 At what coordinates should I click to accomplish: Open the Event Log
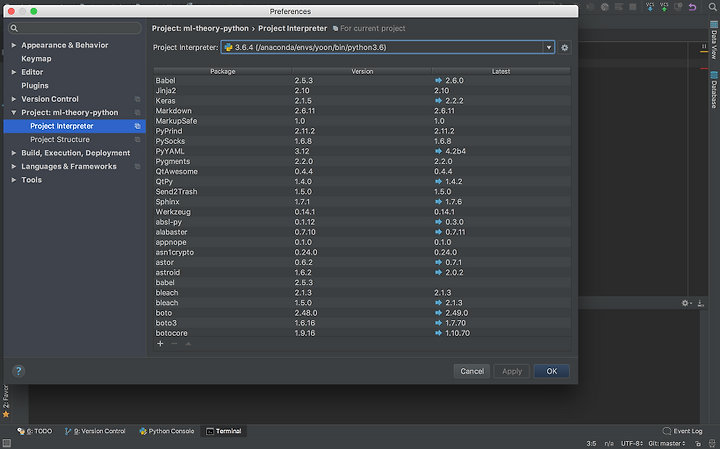682,431
